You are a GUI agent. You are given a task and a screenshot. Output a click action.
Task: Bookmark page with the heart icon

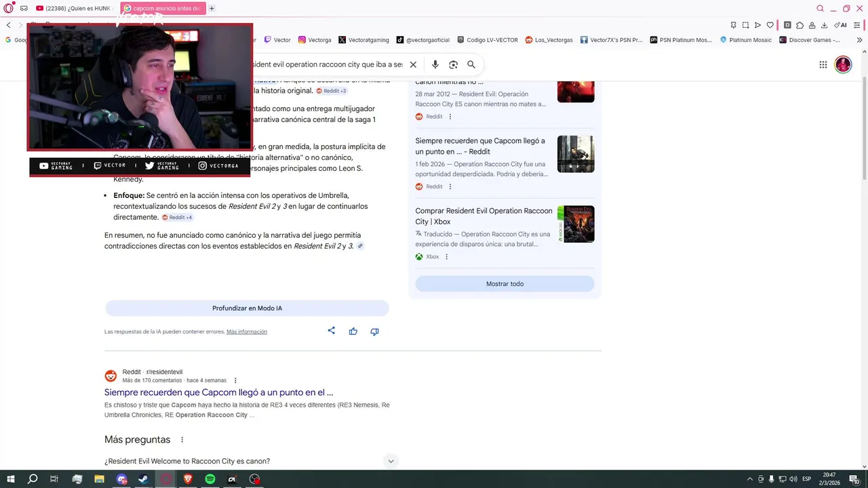pos(770,25)
